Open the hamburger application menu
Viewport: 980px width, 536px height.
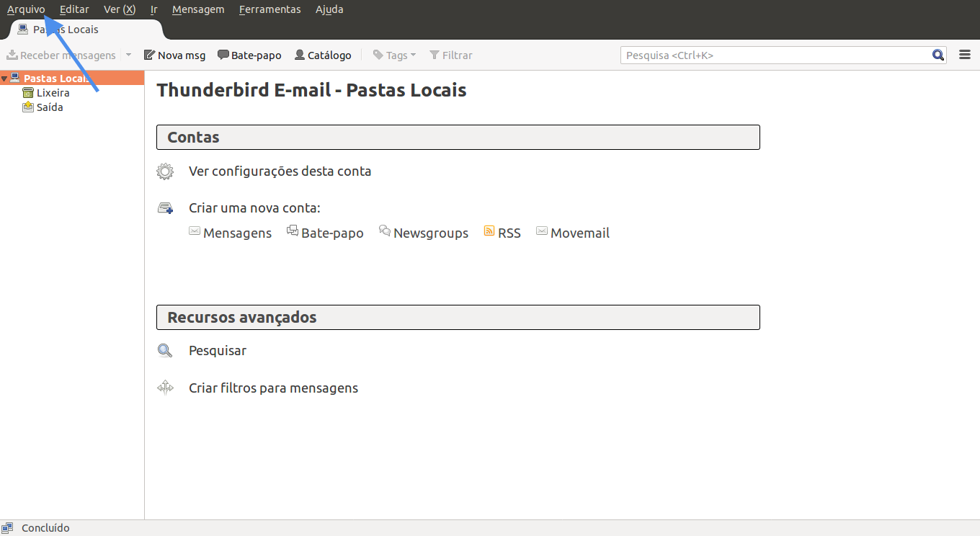click(965, 55)
